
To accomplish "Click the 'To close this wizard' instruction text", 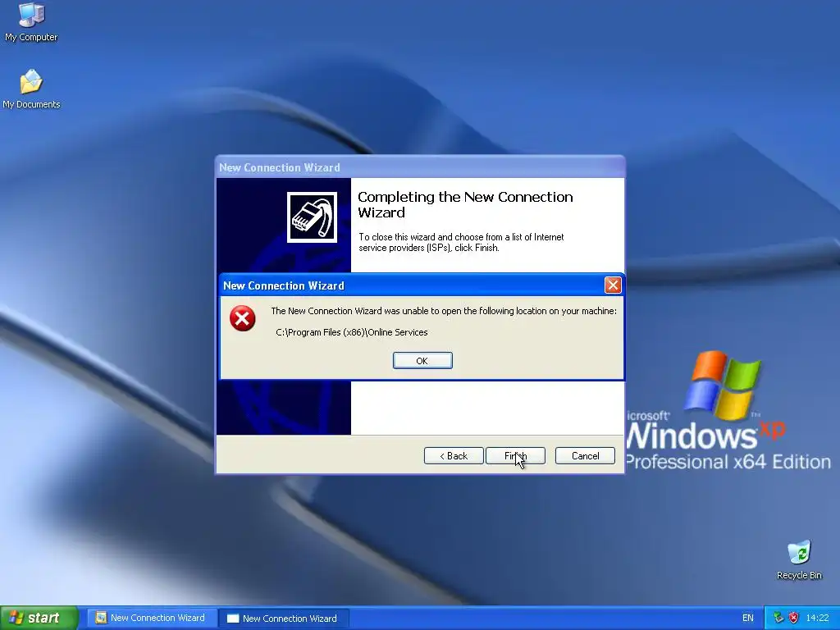I will [x=461, y=242].
